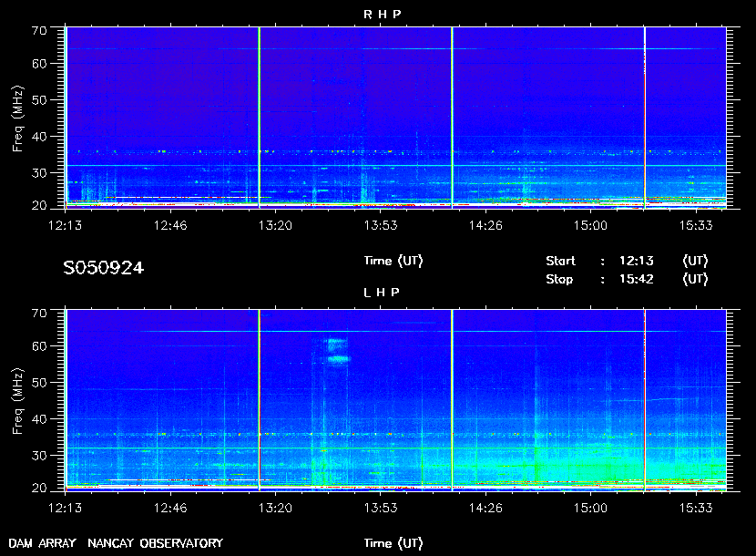756x556 pixels.
Task: Click the bright 55–60 MHz burst in LHP spectrogram
Action: click(338, 351)
